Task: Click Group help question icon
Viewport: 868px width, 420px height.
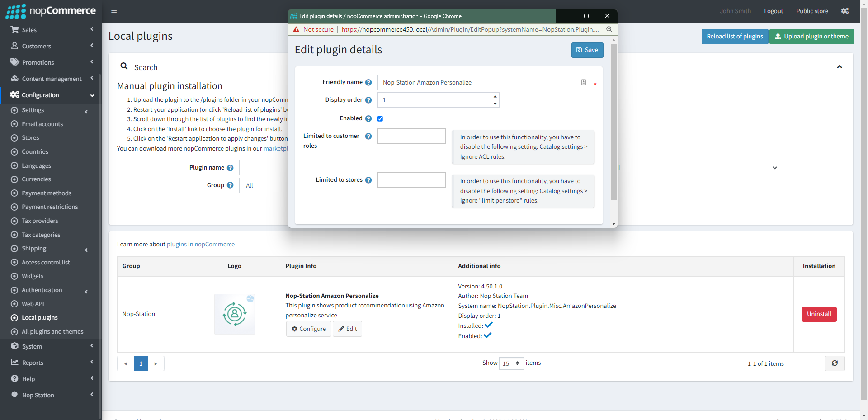Action: click(x=230, y=185)
